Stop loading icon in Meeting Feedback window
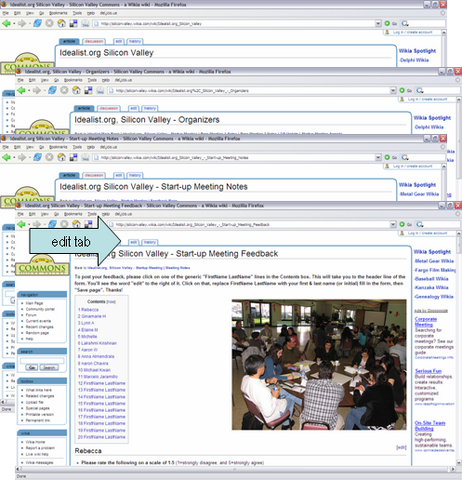Viewport: 462px width, 480px height. click(x=64, y=224)
